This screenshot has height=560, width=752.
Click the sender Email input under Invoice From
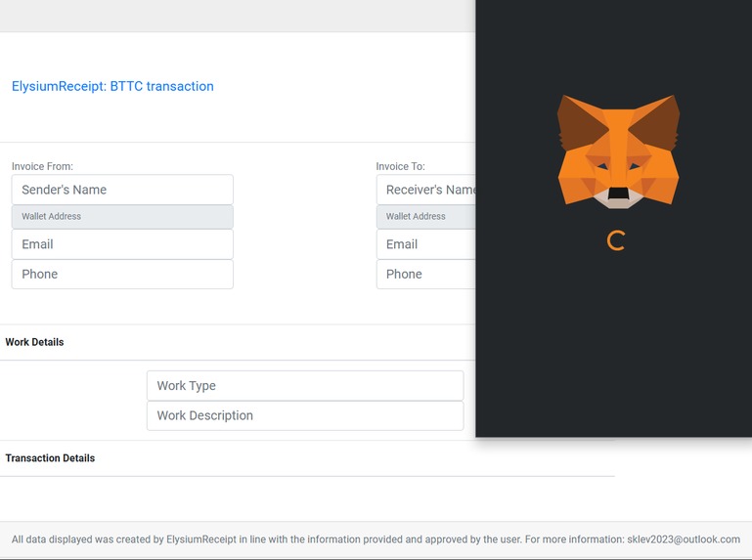click(x=122, y=244)
